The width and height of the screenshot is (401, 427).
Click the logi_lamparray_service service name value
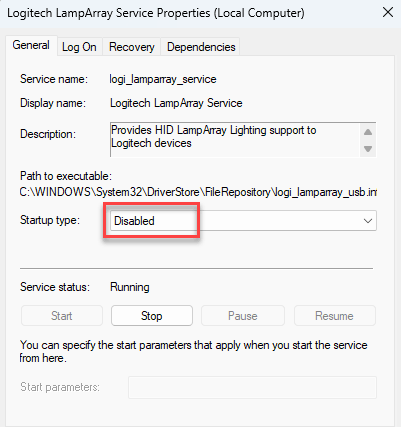pyautogui.click(x=163, y=79)
